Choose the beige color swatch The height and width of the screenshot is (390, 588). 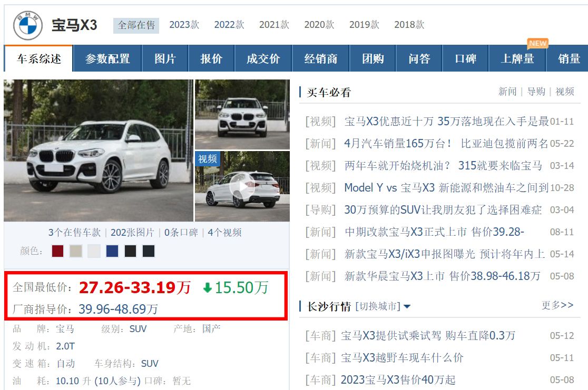pos(76,251)
